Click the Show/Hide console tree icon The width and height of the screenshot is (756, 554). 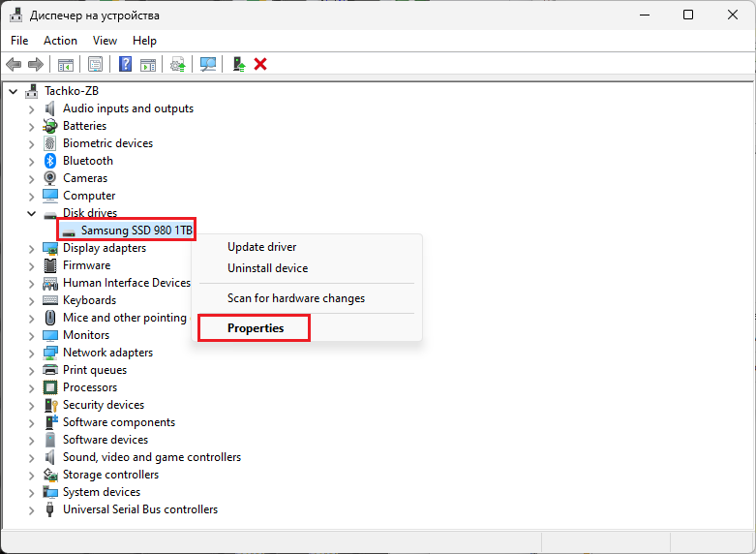[65, 64]
